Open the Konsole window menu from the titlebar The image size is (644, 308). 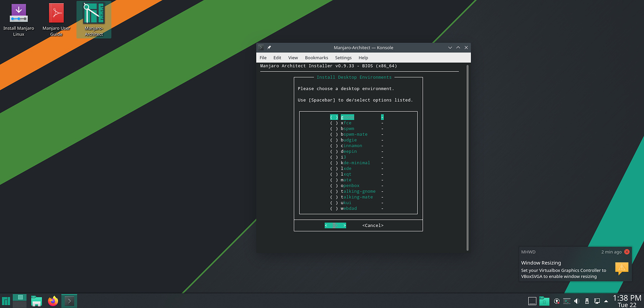click(260, 47)
